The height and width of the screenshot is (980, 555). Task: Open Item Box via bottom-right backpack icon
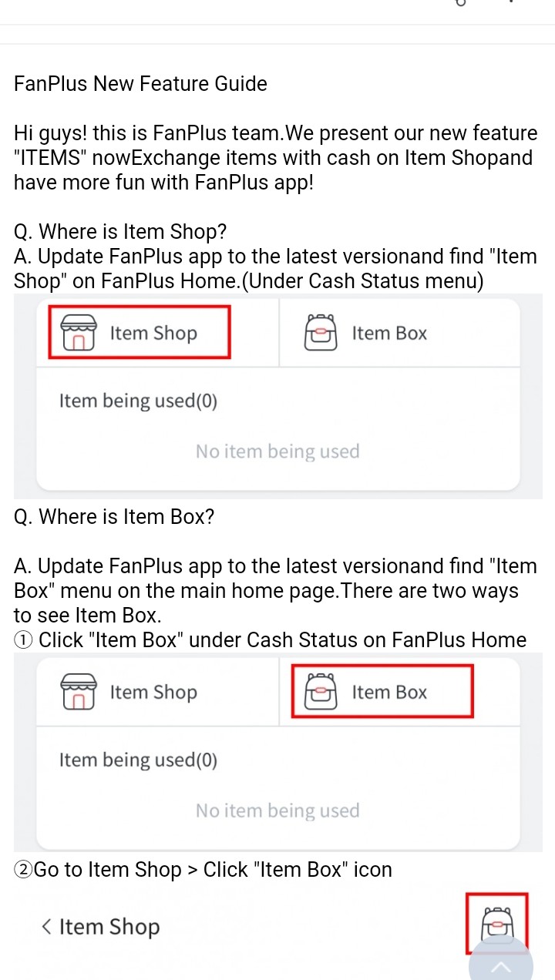(x=497, y=922)
